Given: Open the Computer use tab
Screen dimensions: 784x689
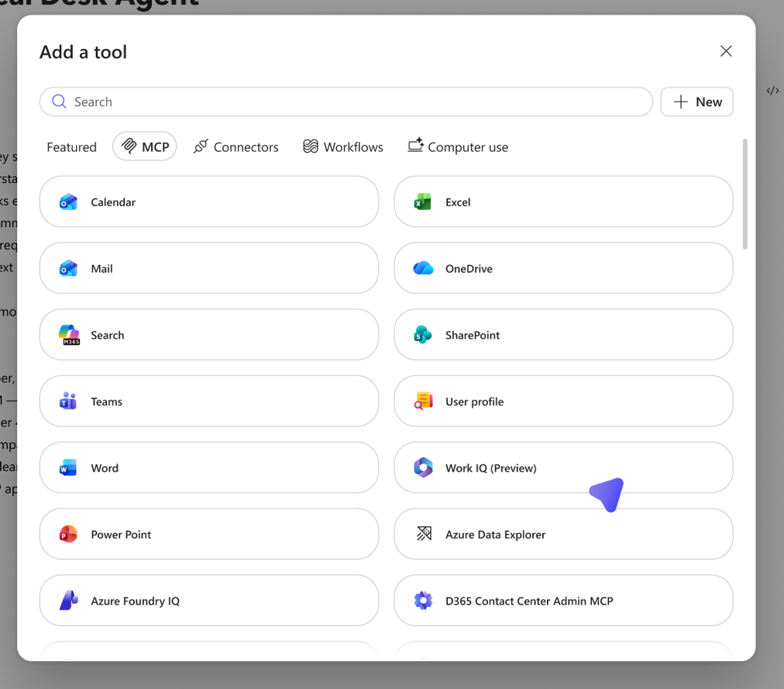Looking at the screenshot, I should pyautogui.click(x=458, y=147).
